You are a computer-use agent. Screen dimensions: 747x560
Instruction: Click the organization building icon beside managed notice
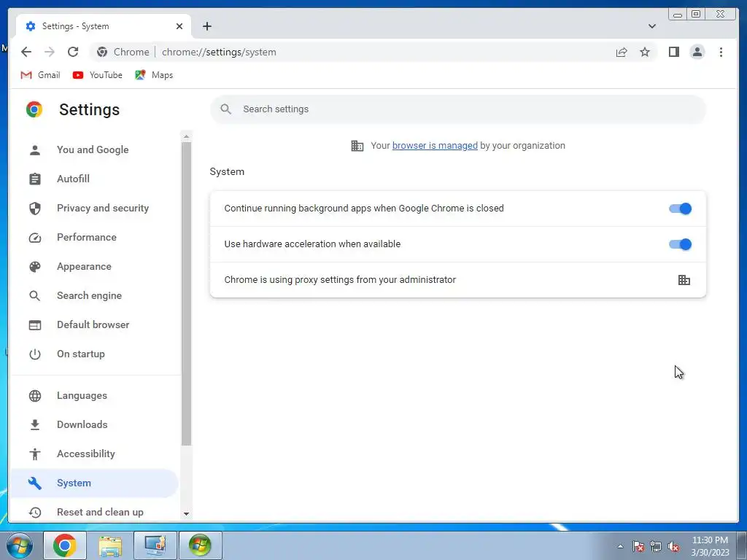357,146
